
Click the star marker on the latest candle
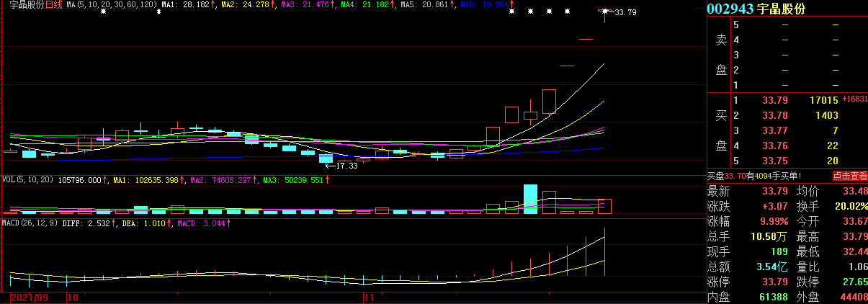click(x=605, y=12)
